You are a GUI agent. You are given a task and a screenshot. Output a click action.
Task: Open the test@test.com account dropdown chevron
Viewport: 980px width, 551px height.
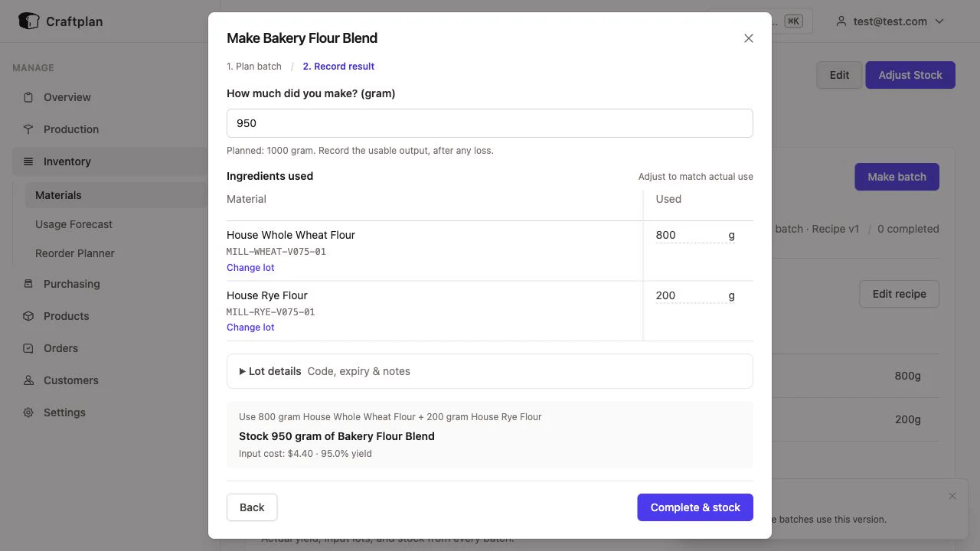pos(939,21)
